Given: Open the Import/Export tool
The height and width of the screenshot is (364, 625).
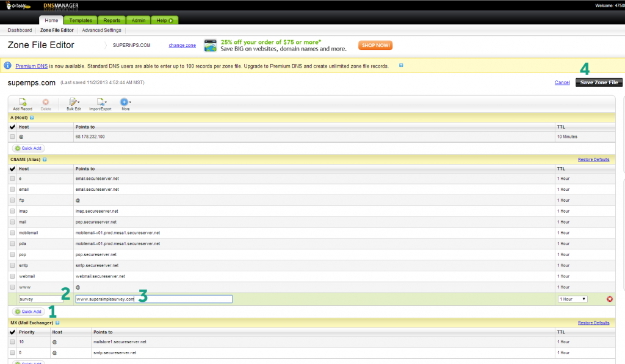Looking at the screenshot, I should click(101, 104).
